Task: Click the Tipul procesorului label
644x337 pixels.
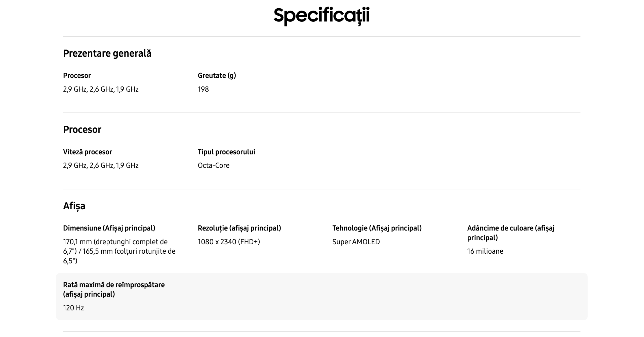Action: (226, 152)
